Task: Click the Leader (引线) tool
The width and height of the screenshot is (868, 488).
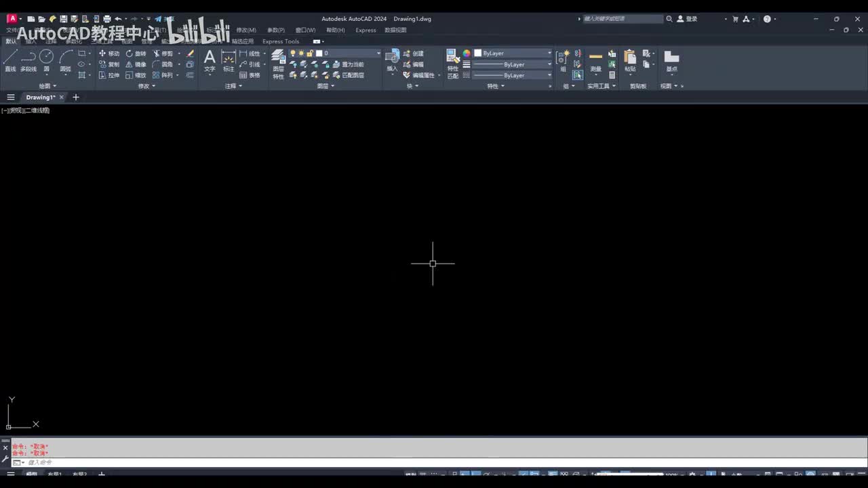Action: pos(250,64)
